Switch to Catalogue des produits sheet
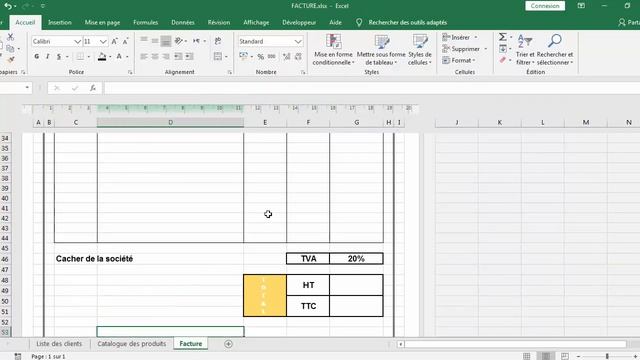 131,344
